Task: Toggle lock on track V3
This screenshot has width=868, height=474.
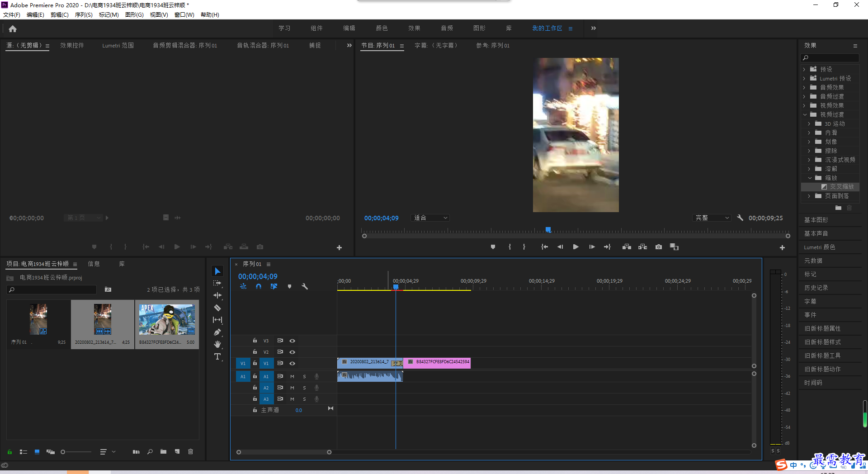Action: pyautogui.click(x=255, y=341)
